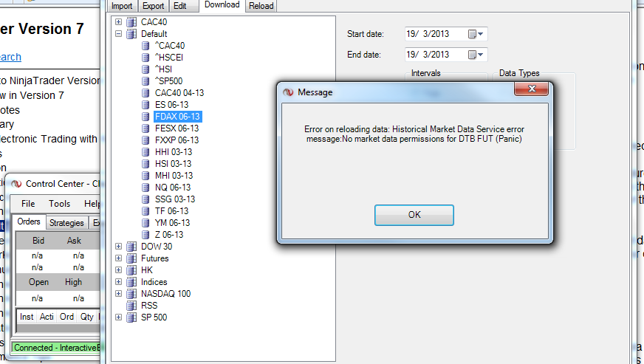Image resolution: width=644 pixels, height=364 pixels.
Task: Click the database icon beside ^HSI
Action: point(145,69)
